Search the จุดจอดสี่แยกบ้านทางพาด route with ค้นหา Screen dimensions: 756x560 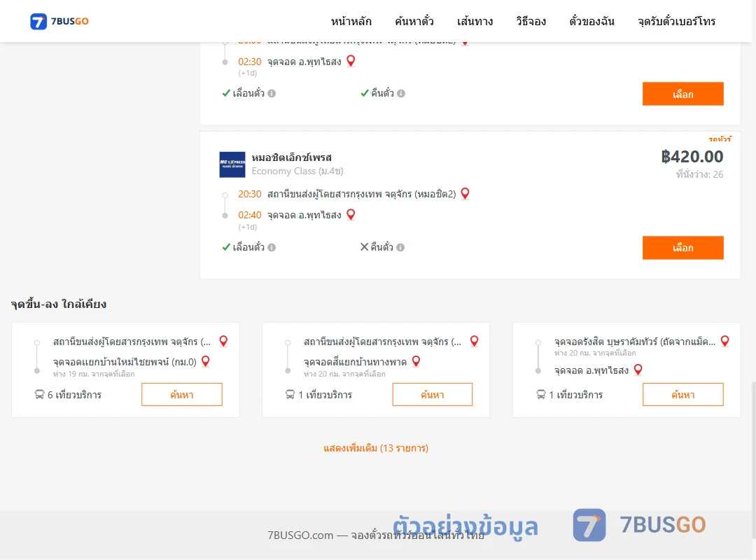coord(433,395)
